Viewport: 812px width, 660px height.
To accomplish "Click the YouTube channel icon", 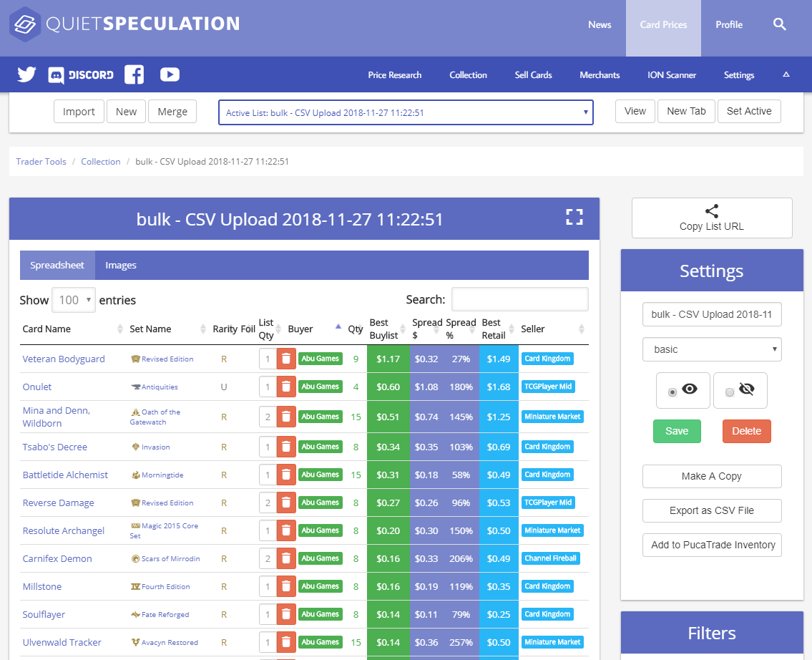I will coord(170,74).
